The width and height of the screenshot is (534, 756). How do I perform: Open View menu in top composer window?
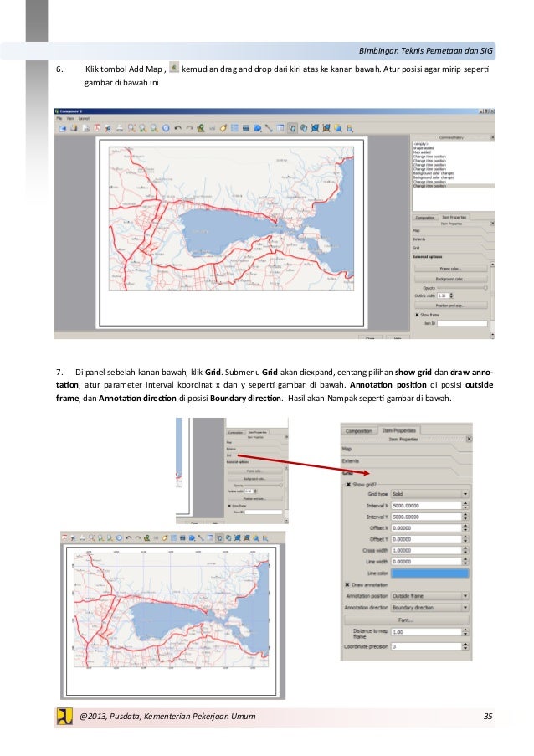70,118
